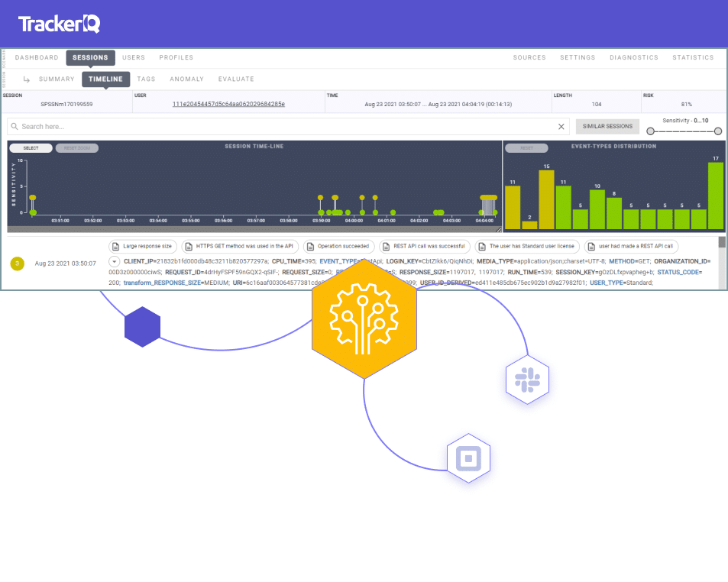Click the Slack hexagon icon
Screen dimensions: 728x582
tap(527, 380)
